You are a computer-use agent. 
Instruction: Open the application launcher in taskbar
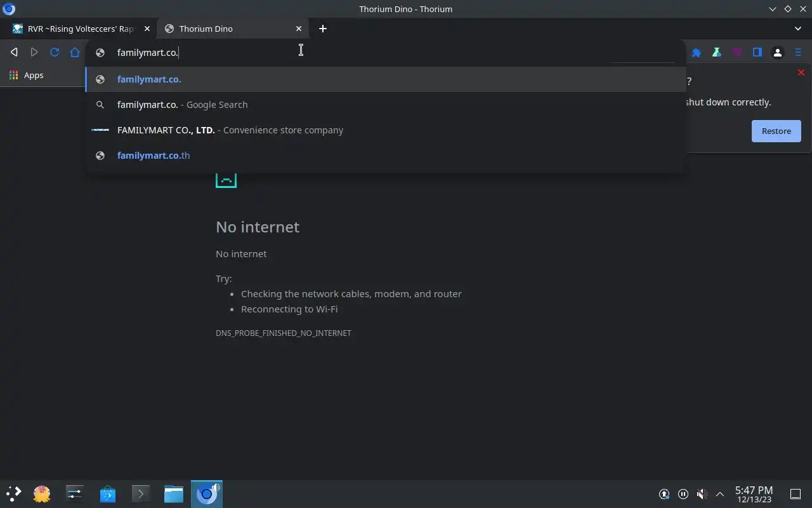(14, 493)
